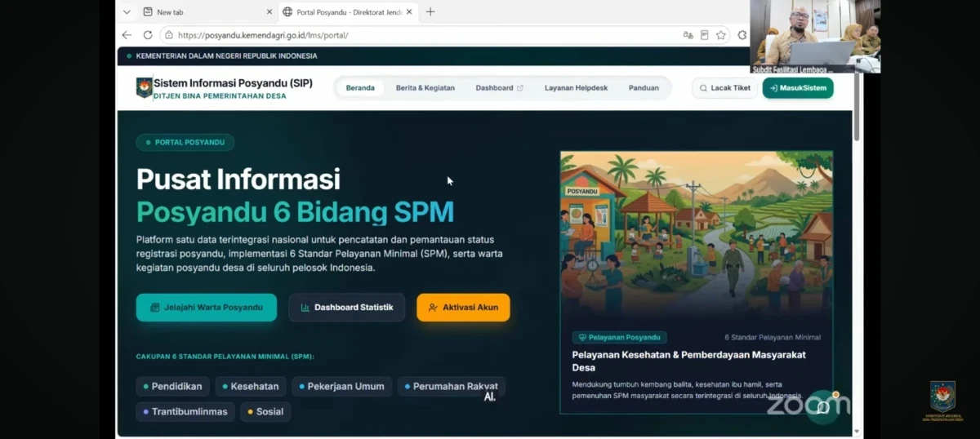Go back with the browser back arrow
Image resolution: width=980 pixels, height=439 pixels.
coord(127,35)
